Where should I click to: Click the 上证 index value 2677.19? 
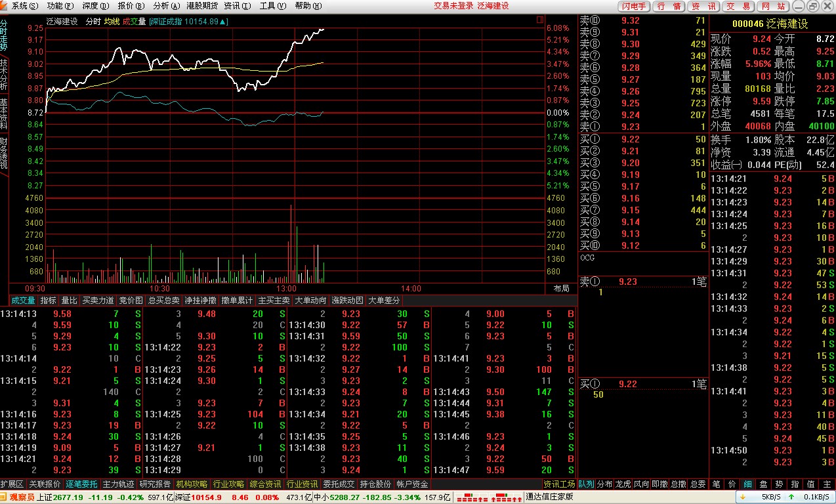(x=68, y=497)
